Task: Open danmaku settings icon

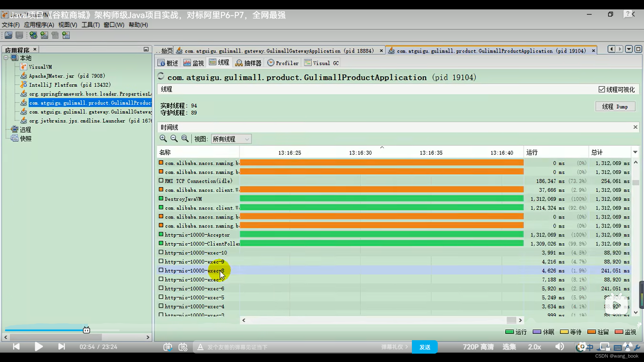Action: [183, 347]
